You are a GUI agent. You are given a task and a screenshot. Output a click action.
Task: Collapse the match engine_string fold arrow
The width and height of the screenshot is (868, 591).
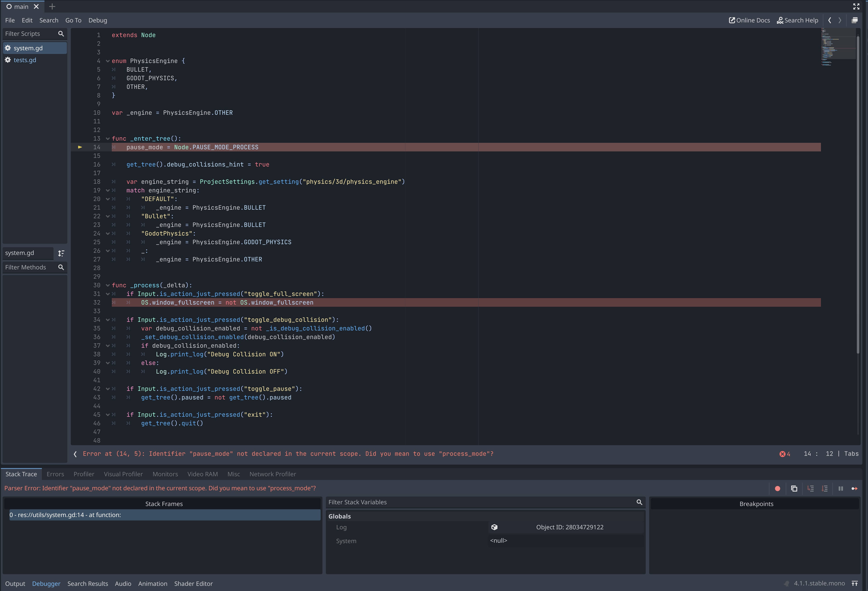[x=107, y=190]
